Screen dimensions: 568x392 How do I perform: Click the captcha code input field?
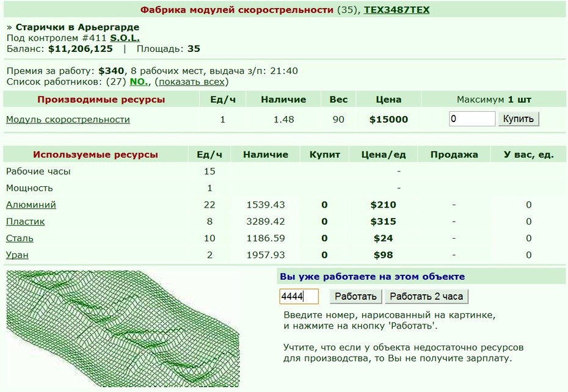coord(299,296)
